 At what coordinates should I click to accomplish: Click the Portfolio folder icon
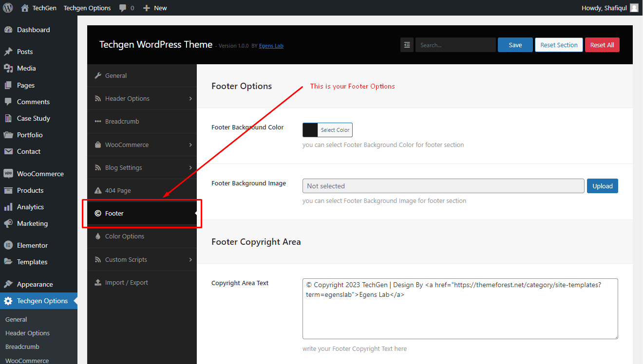click(x=8, y=135)
